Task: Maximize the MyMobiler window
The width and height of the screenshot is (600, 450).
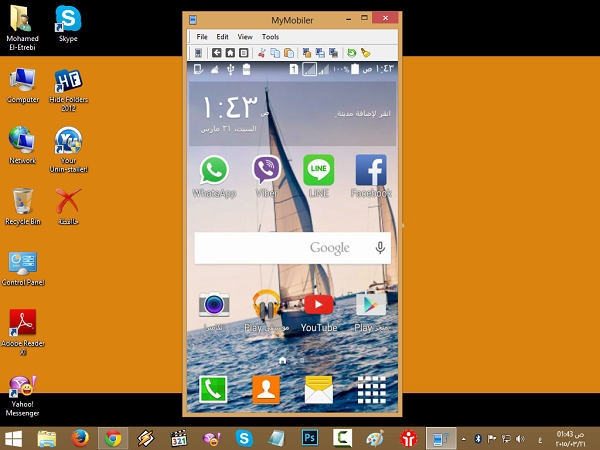Action: tap(364, 18)
